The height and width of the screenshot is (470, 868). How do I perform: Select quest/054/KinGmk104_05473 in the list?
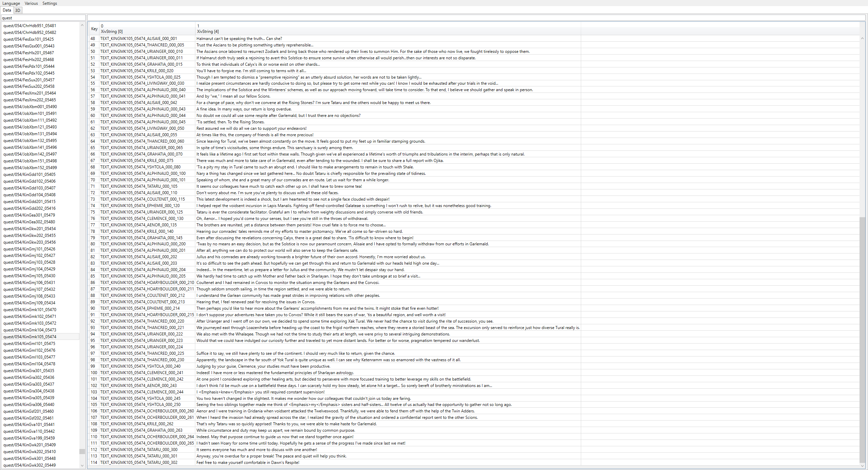click(30, 330)
